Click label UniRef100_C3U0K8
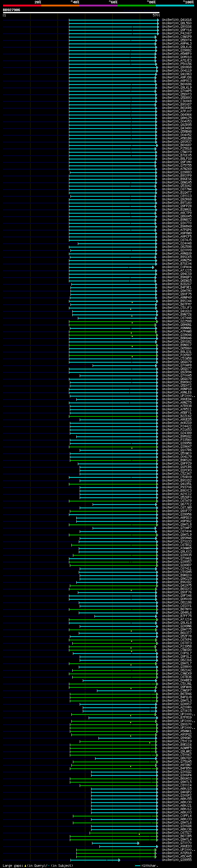 coord(177,101)
